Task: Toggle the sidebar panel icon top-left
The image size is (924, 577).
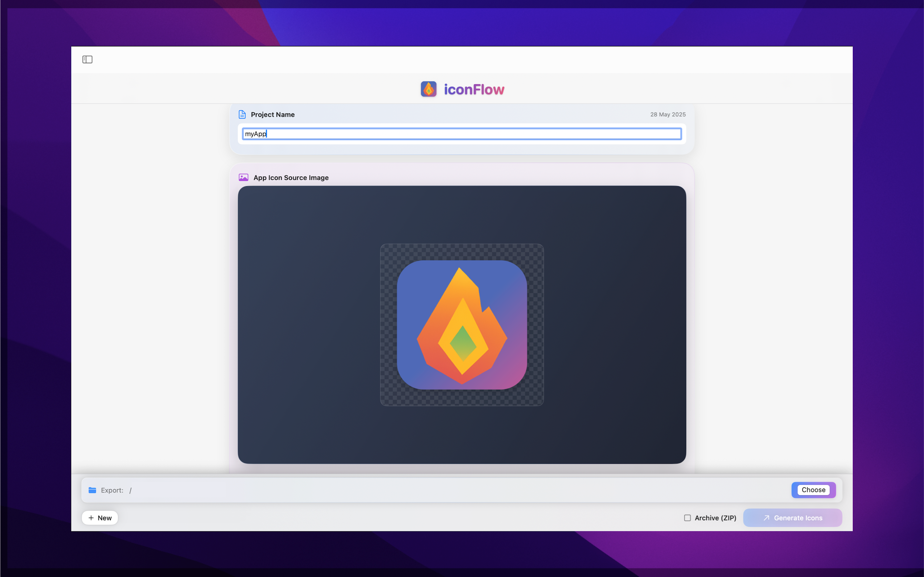Action: 88,60
